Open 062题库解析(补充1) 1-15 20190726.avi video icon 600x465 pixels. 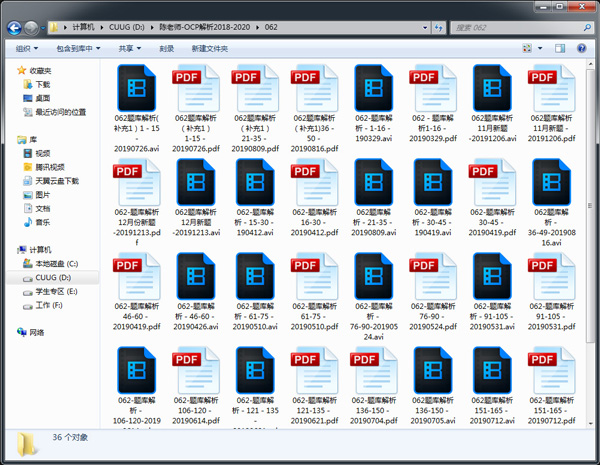137,88
